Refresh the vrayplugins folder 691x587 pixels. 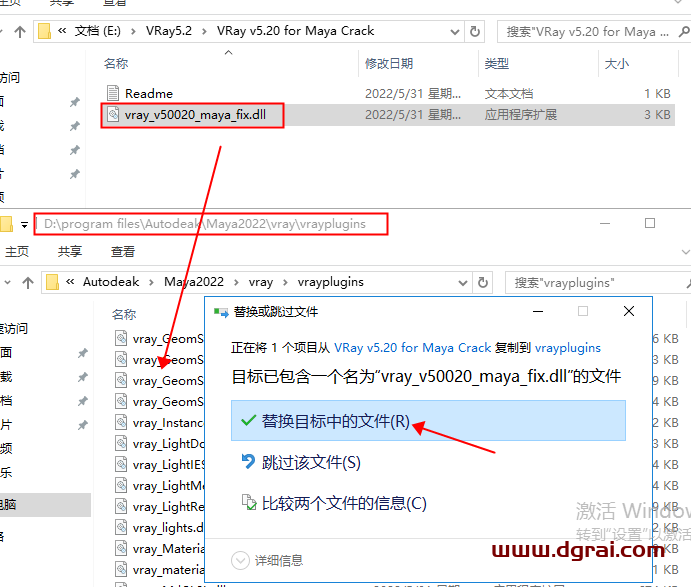click(483, 282)
